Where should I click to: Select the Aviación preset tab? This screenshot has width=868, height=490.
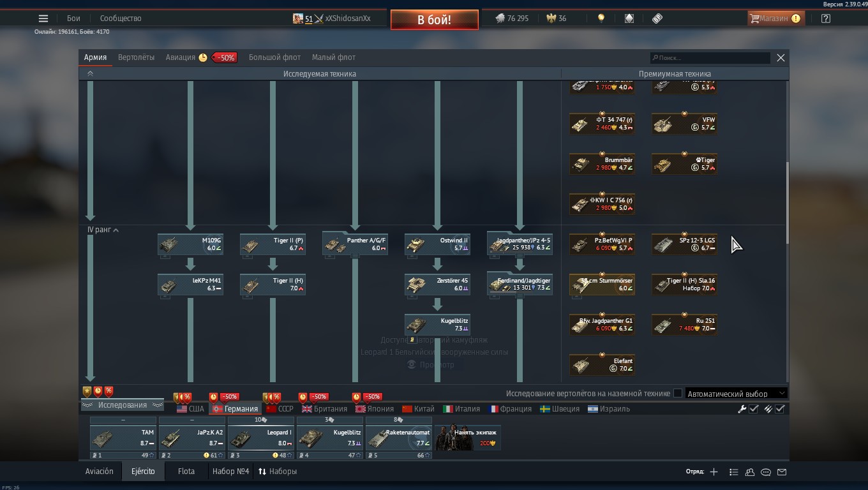point(100,471)
